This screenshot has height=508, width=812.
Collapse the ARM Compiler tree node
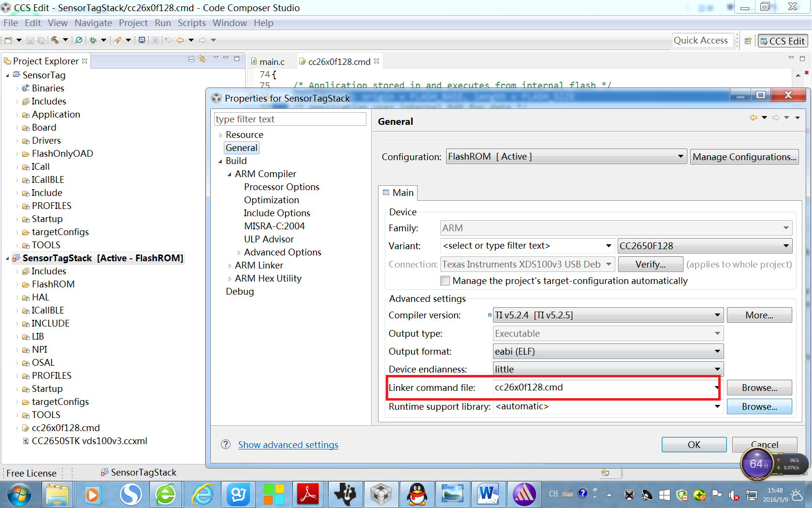(230, 174)
